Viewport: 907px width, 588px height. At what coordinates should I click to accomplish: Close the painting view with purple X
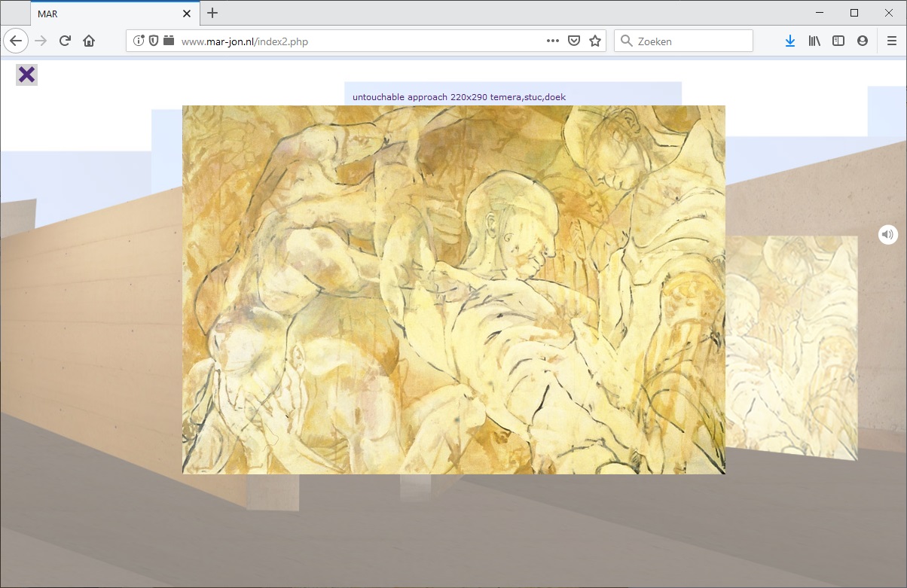pyautogui.click(x=26, y=75)
